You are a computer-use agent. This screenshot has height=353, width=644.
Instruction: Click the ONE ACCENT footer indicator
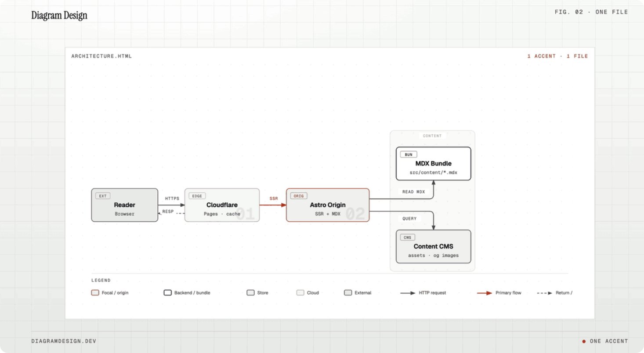(605, 341)
